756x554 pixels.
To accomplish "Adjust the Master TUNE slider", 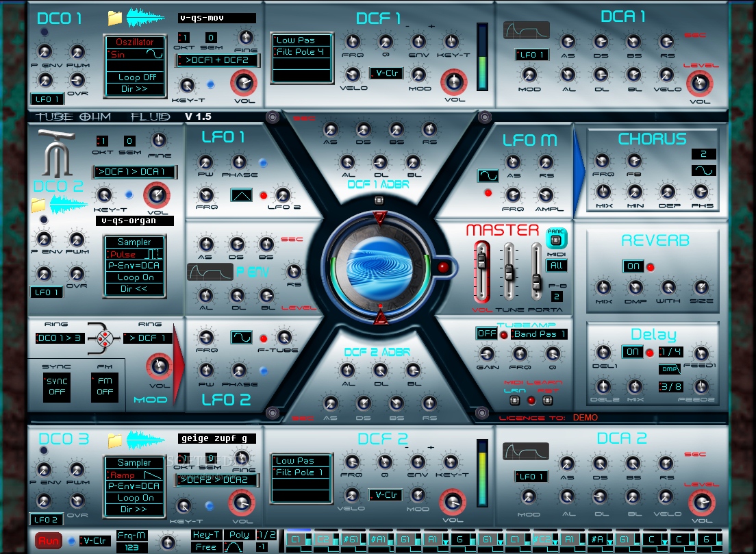I will pos(509,273).
